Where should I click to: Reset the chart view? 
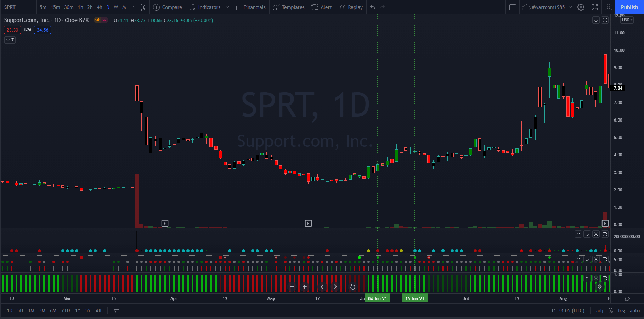click(353, 287)
